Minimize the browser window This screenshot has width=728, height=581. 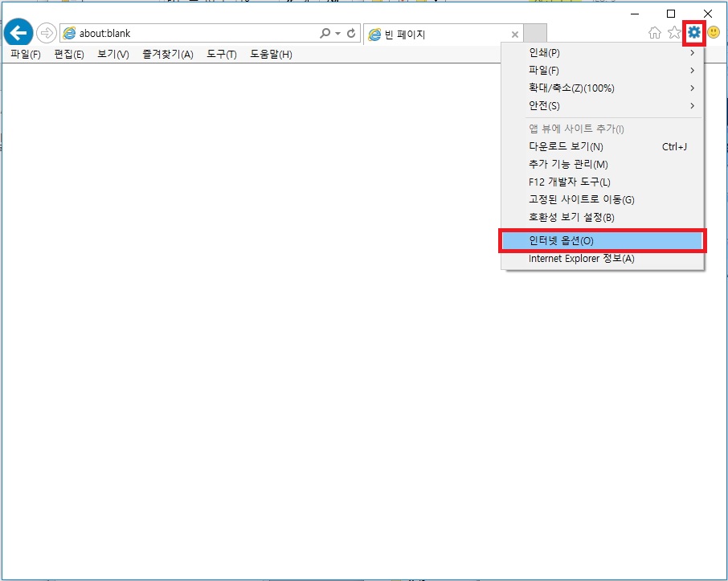tap(635, 14)
